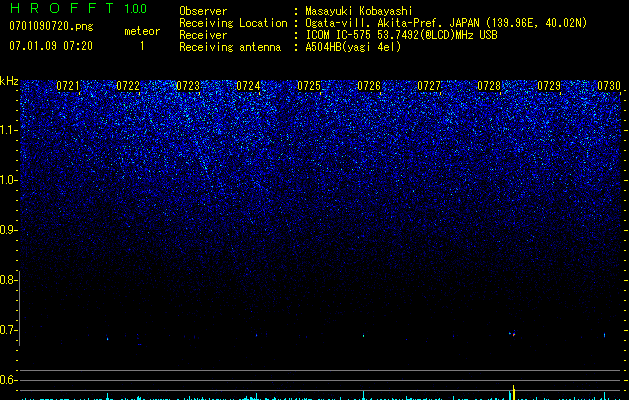
Task: Select the file name 0701090720.png
Action: tap(51, 26)
